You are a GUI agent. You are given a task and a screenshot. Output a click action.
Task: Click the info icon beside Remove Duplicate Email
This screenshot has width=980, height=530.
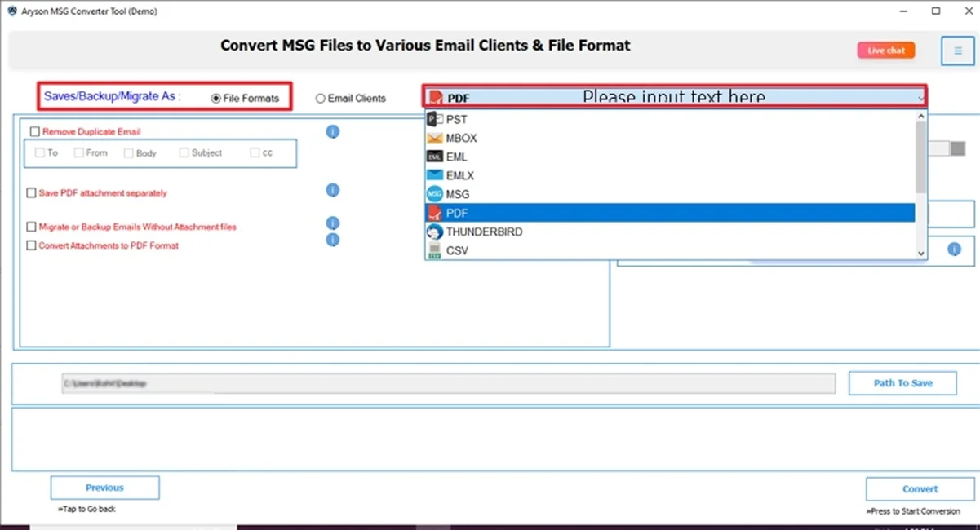(x=333, y=131)
